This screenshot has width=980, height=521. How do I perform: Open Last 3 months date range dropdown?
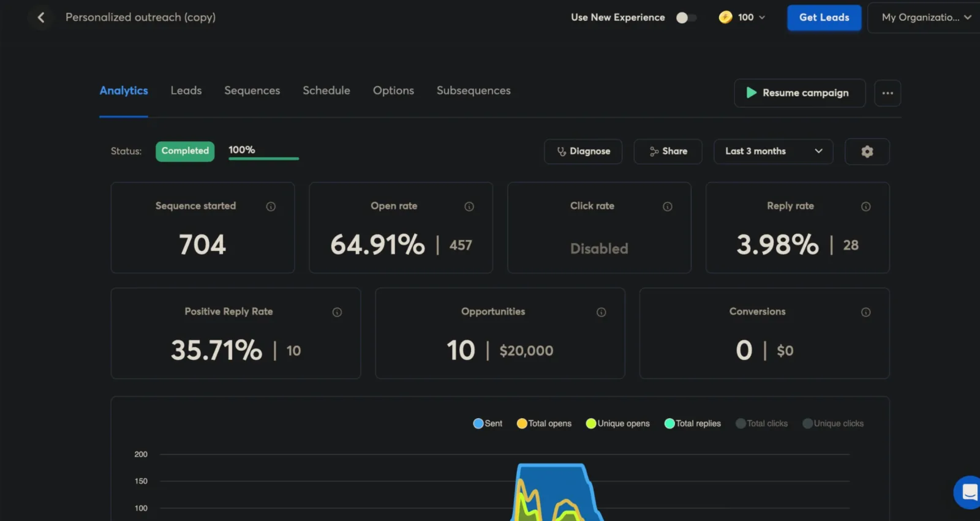773,151
